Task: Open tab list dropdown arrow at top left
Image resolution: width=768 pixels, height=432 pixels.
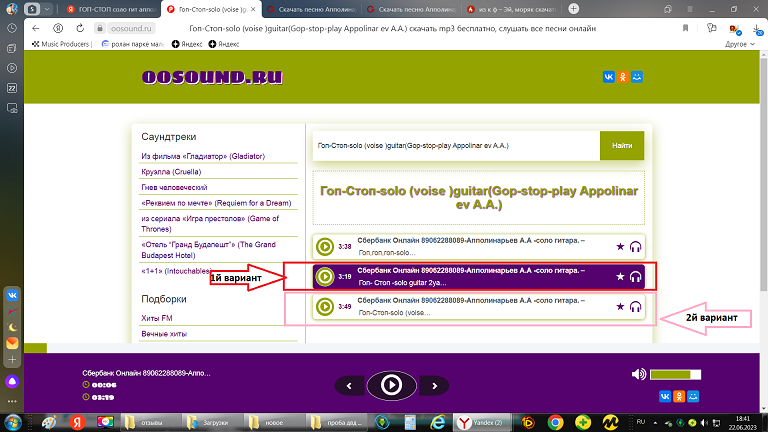Action: (x=47, y=9)
